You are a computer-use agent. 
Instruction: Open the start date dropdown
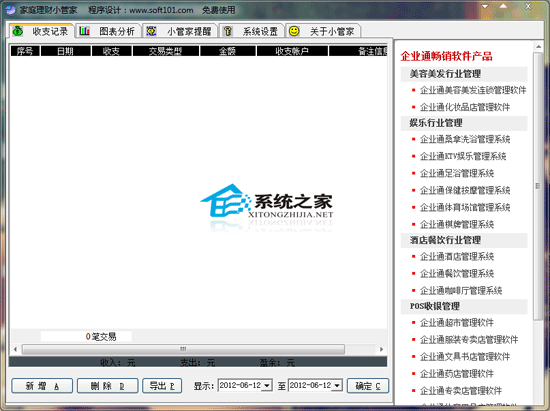tap(267, 386)
